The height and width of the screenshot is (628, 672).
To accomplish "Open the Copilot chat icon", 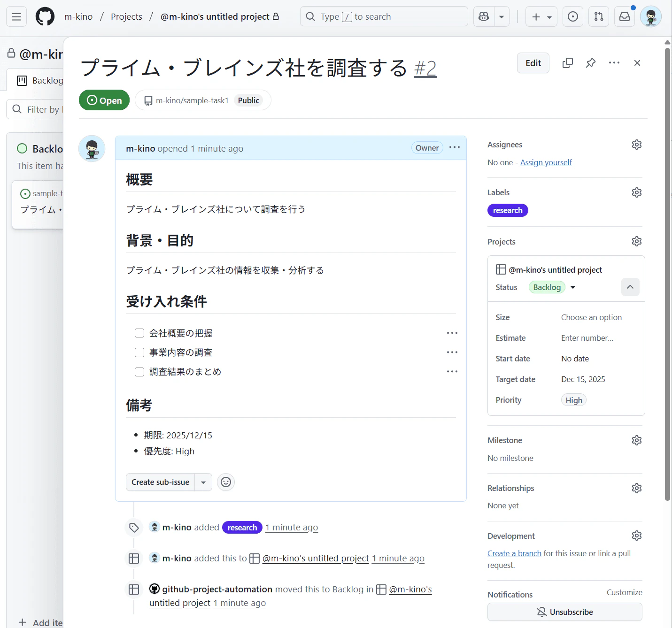I will click(x=484, y=17).
